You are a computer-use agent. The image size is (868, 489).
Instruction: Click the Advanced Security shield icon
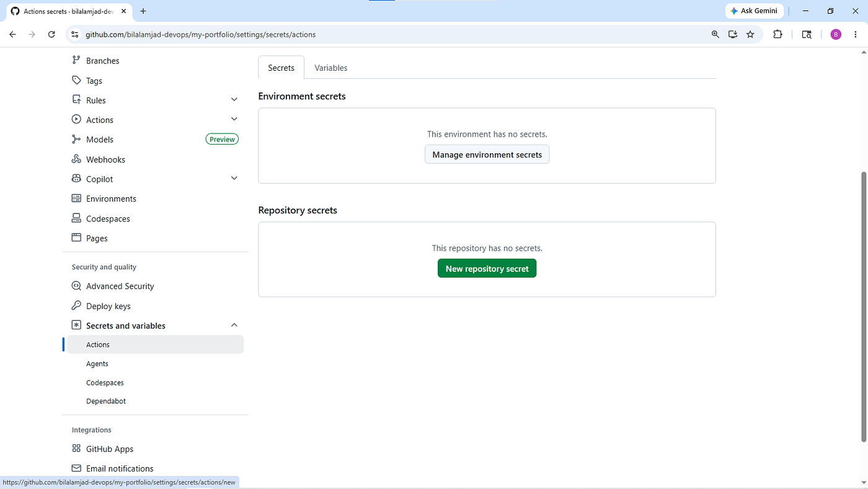coord(76,286)
